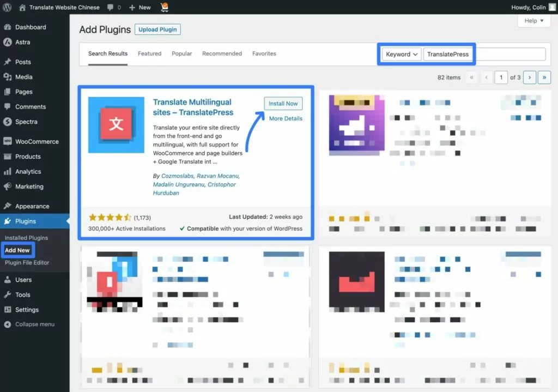
Task: Jump to last page of results
Action: coord(544,77)
